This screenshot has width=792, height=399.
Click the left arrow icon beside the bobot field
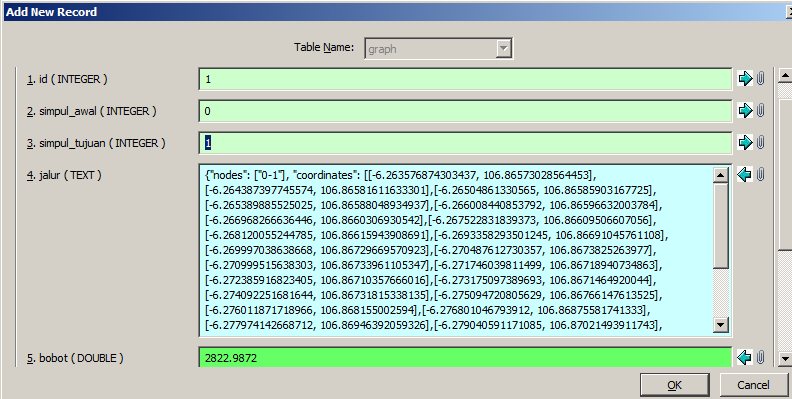(x=745, y=358)
